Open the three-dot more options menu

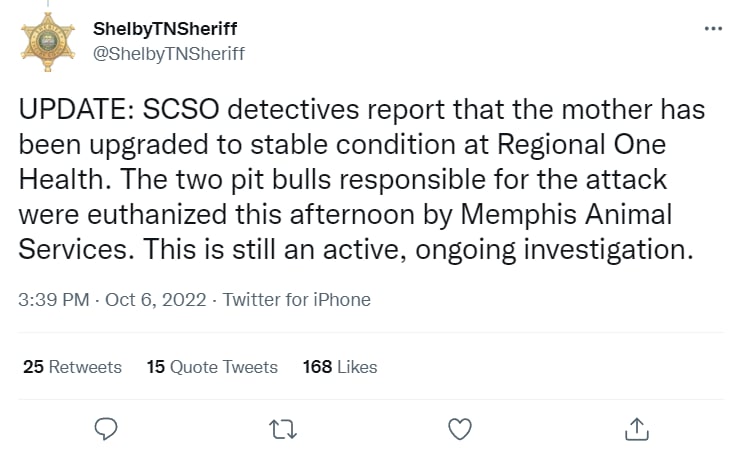(713, 29)
